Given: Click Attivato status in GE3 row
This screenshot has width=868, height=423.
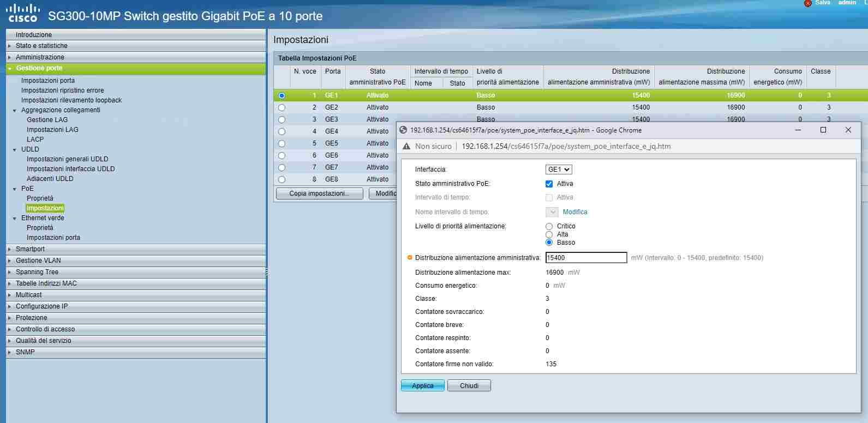Looking at the screenshot, I should tap(378, 119).
